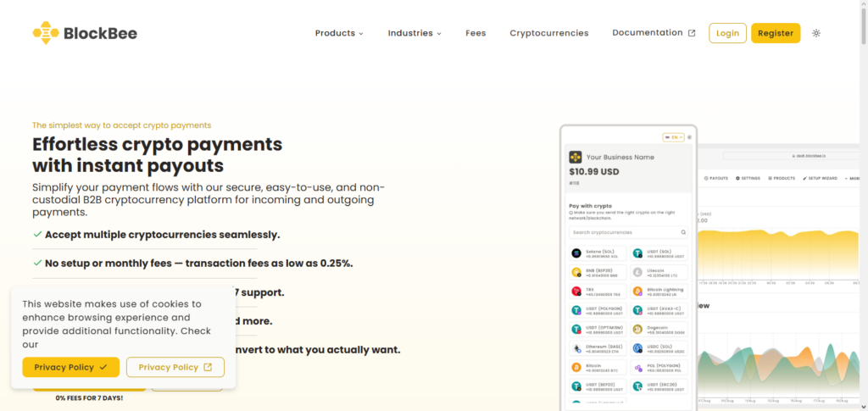This screenshot has height=411, width=868.
Task: Click the Search cryptocurrencies field
Action: click(x=628, y=232)
